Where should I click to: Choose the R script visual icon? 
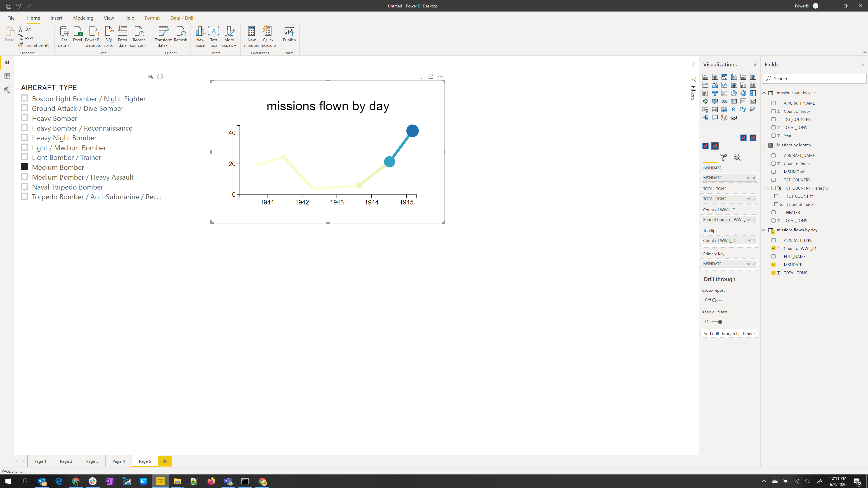coord(734,109)
